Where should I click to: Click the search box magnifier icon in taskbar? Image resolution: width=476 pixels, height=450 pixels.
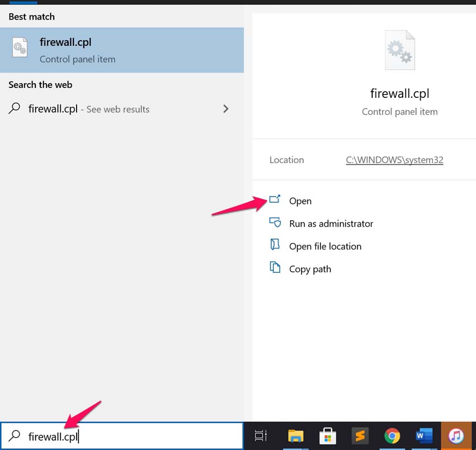(14, 436)
